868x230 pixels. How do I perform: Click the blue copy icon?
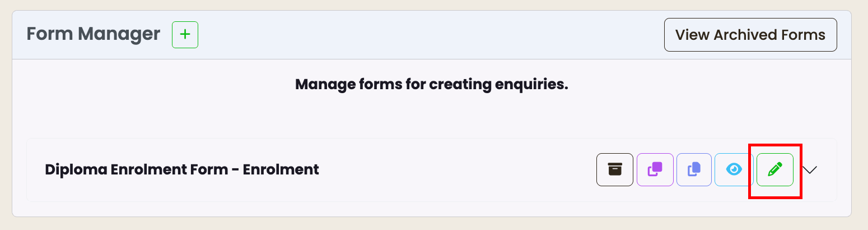tap(694, 169)
